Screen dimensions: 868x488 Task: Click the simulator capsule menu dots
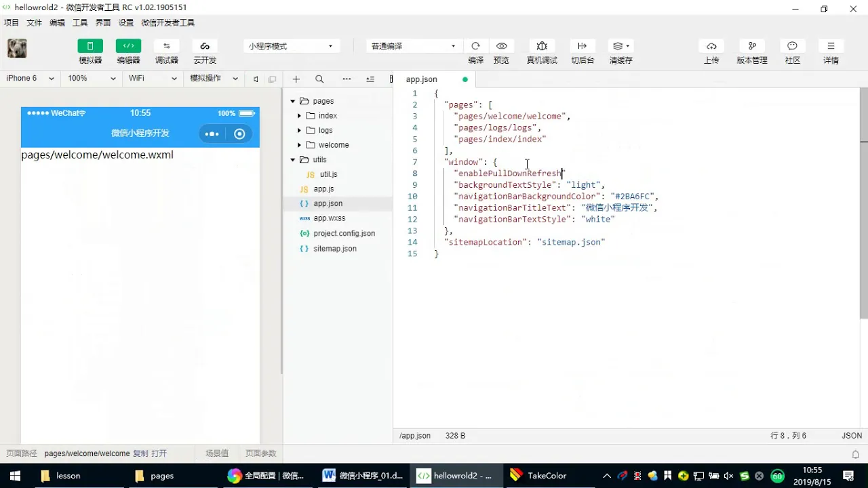tap(212, 134)
